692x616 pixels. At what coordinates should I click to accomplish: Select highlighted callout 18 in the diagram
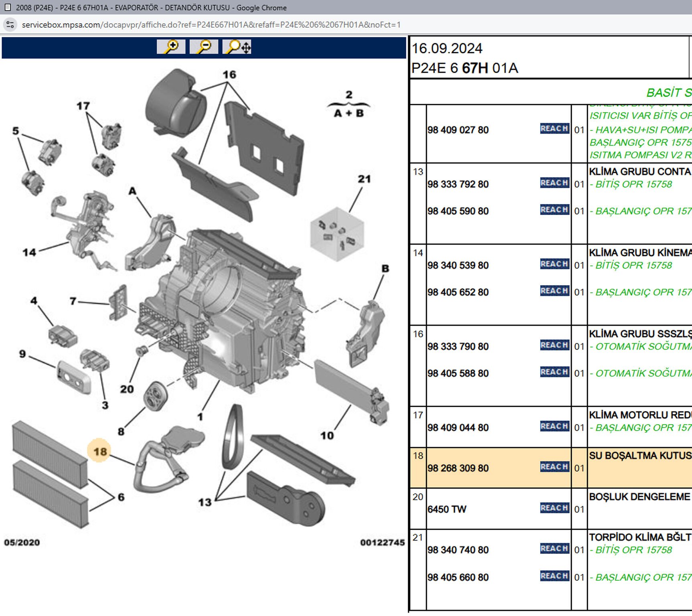tap(99, 452)
